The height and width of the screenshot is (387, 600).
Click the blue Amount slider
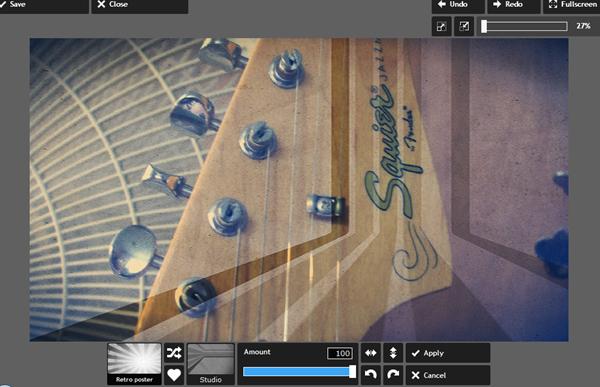pos(299,372)
